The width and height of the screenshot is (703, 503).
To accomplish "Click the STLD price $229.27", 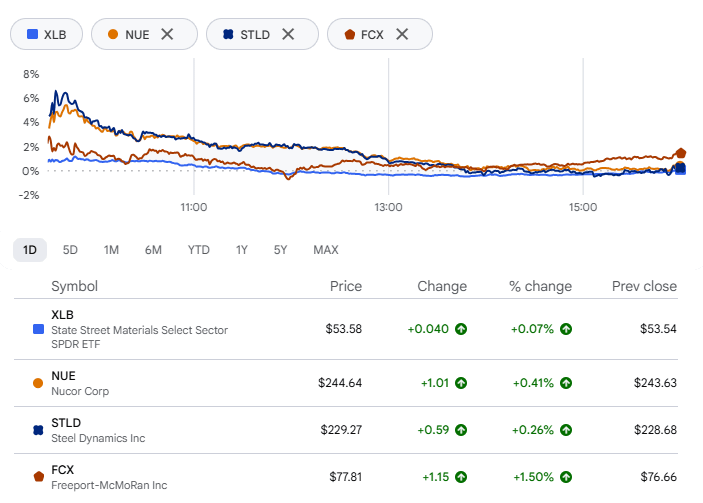I will coord(341,430).
